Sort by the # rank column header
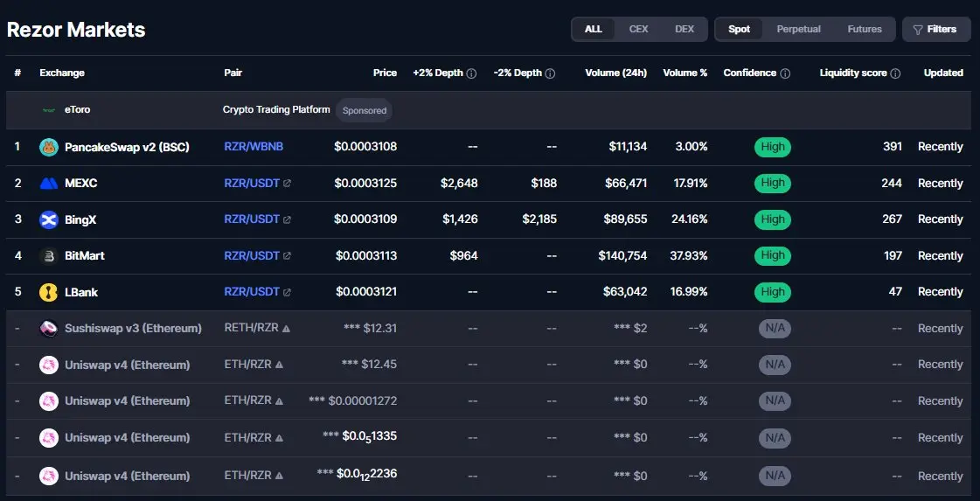 pyautogui.click(x=17, y=73)
